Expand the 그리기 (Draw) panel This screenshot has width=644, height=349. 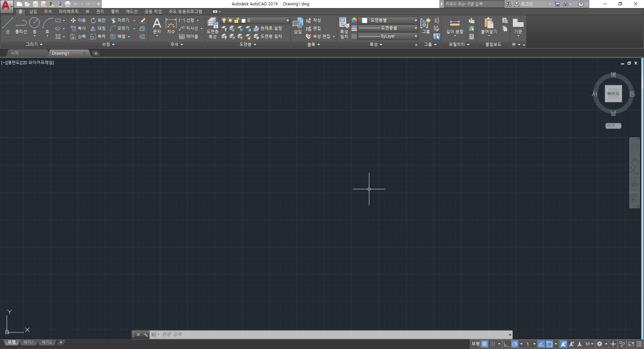coord(34,44)
